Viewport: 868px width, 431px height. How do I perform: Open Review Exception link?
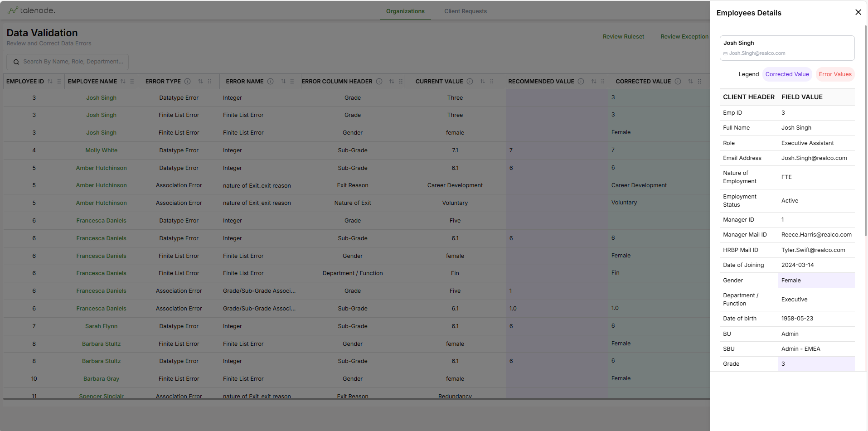click(684, 37)
